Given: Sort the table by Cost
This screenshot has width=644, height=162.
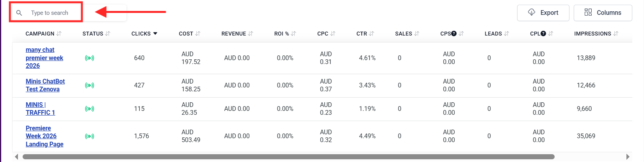Looking at the screenshot, I should pyautogui.click(x=198, y=34).
